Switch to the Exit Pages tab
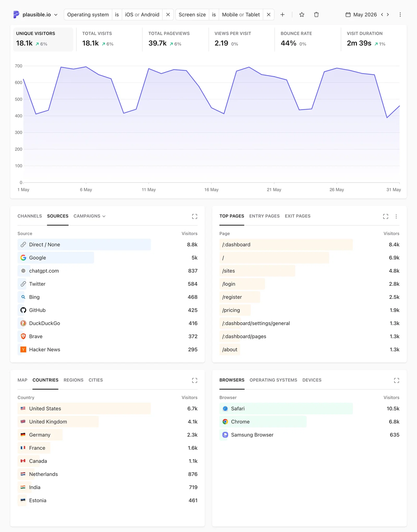 coord(298,216)
